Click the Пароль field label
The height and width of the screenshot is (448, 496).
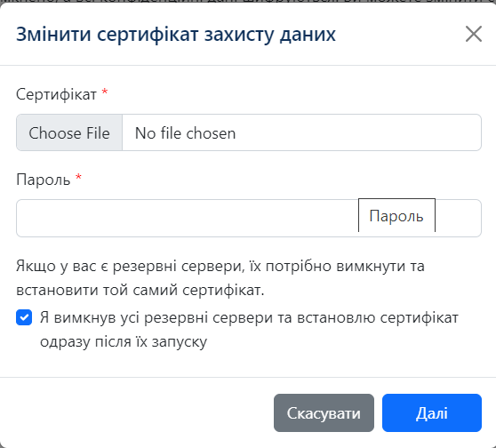coord(44,180)
